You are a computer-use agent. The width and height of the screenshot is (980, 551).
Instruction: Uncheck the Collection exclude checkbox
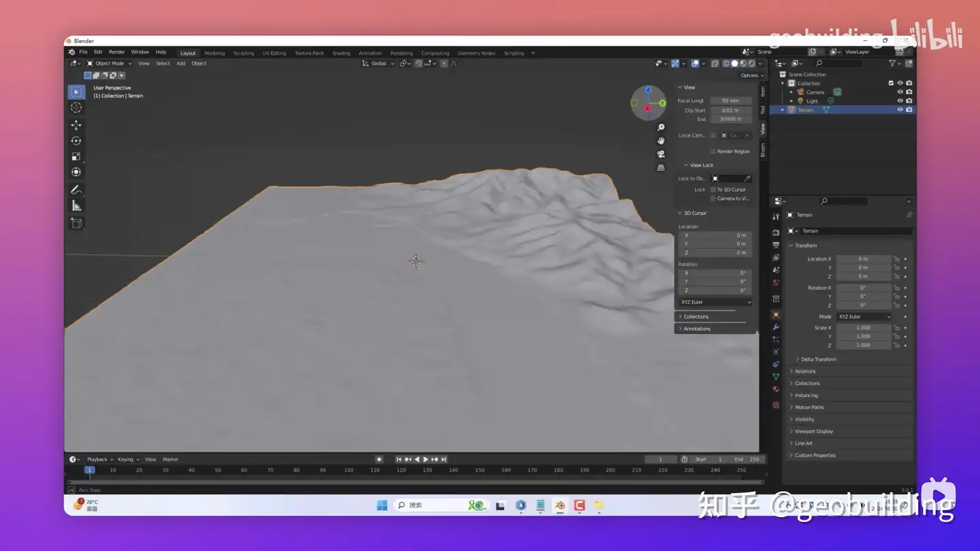891,83
